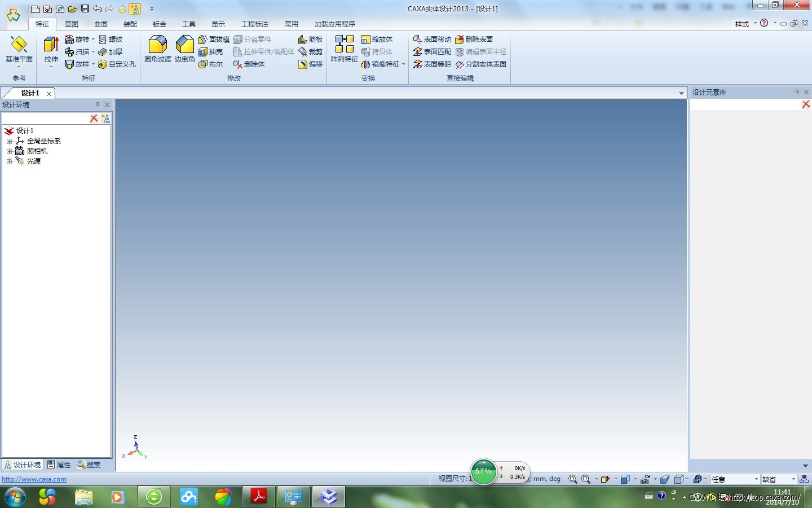812x508 pixels.
Task: Choose the 布尔 boolean tool
Action: 210,64
